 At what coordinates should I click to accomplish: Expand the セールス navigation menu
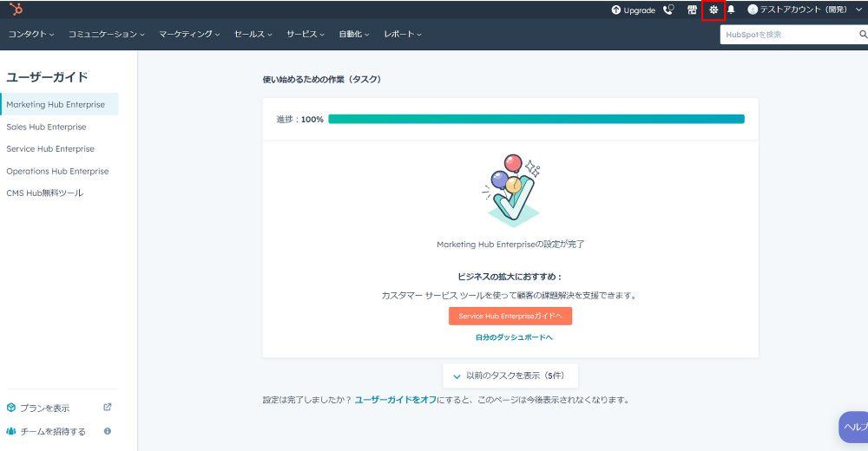253,34
